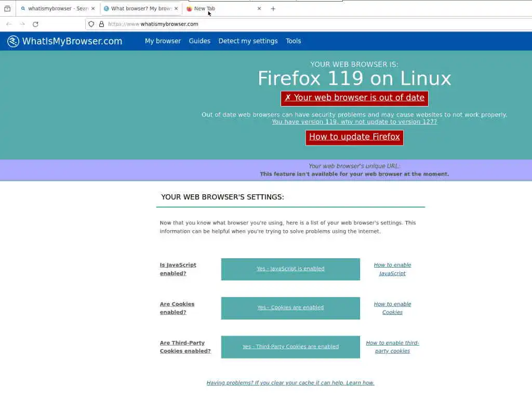Open the My browser menu
Viewport: 532px width, 399px height.
(163, 41)
